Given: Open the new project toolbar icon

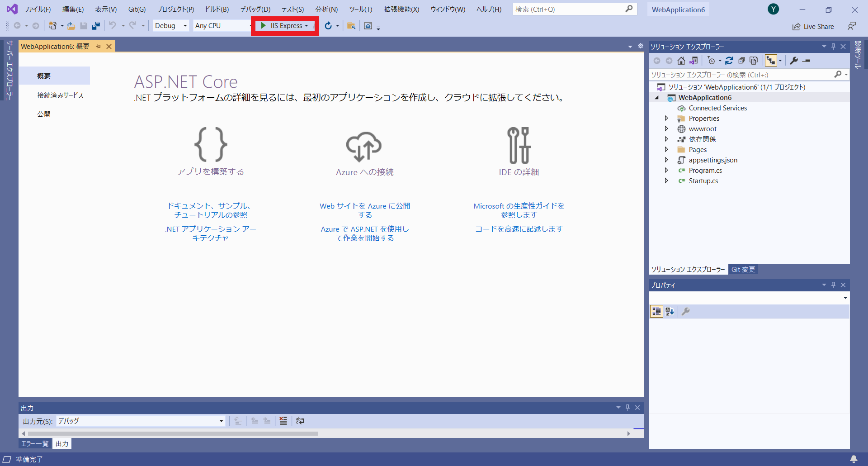Looking at the screenshot, I should [x=53, y=26].
